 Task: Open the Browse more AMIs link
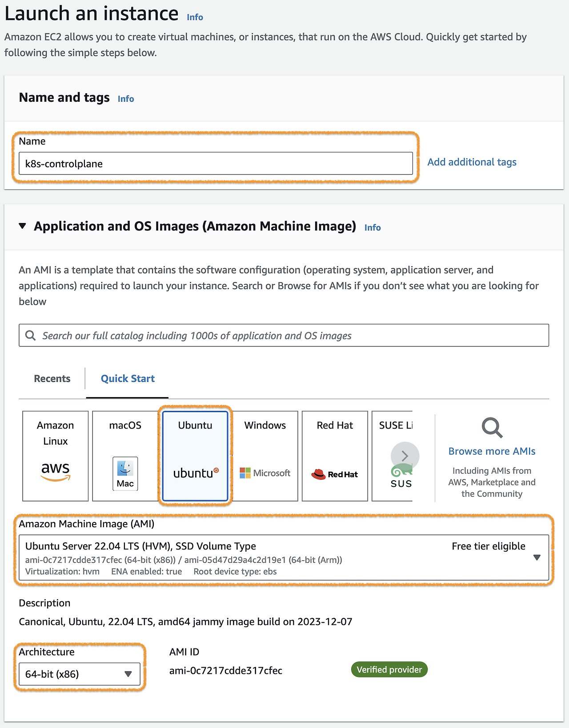click(x=492, y=451)
